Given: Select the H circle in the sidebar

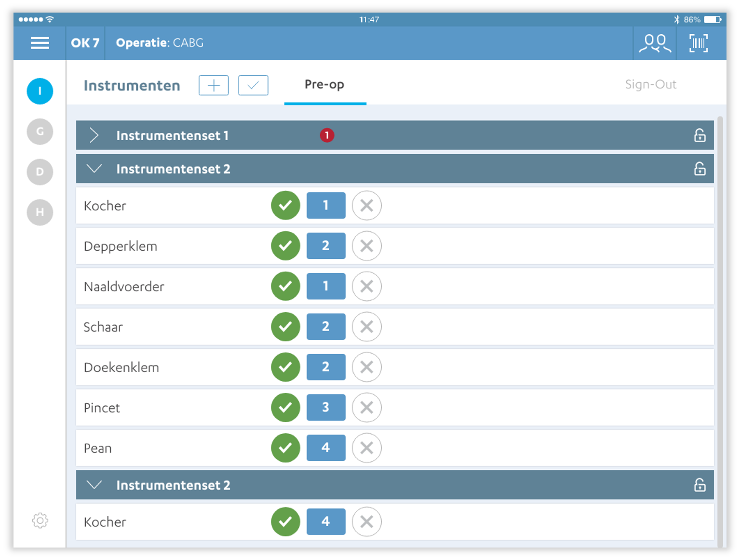Looking at the screenshot, I should [x=40, y=212].
